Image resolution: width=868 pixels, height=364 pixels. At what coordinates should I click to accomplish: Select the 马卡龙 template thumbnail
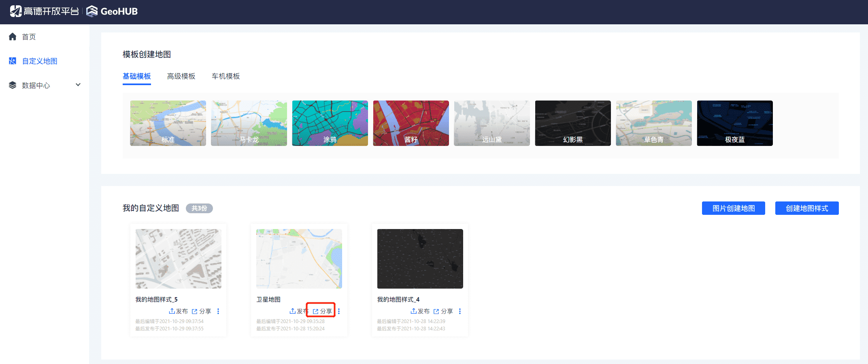(x=249, y=123)
